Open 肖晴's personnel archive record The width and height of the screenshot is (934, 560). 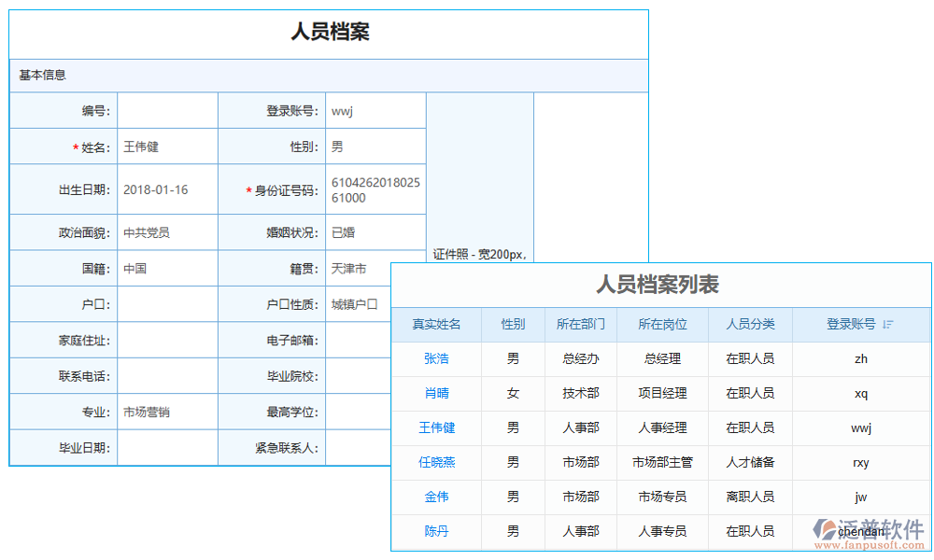click(437, 393)
